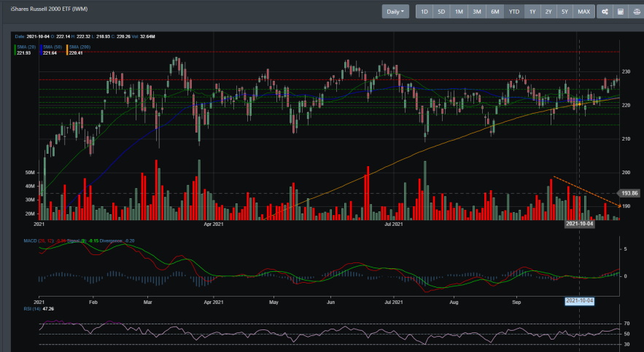Screen dimensions: 644x352
Task: Click the 30 RSI axis label
Action: pyautogui.click(x=626, y=344)
